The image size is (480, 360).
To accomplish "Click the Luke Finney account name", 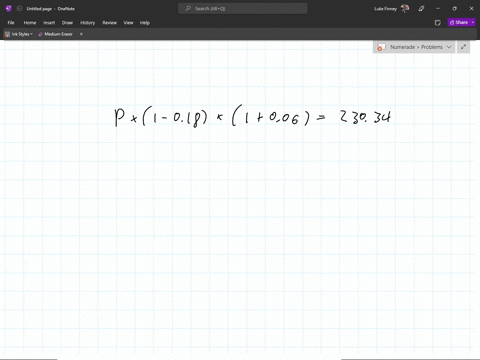I will [x=385, y=9].
